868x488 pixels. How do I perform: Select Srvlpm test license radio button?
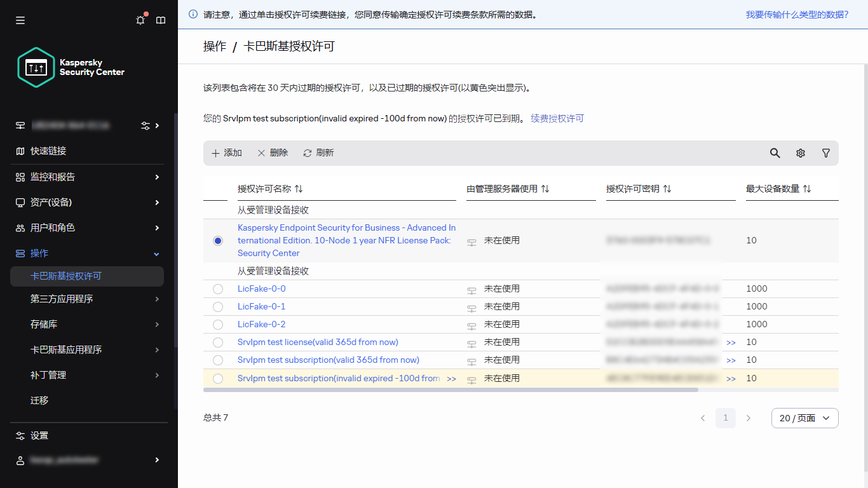[x=218, y=342]
